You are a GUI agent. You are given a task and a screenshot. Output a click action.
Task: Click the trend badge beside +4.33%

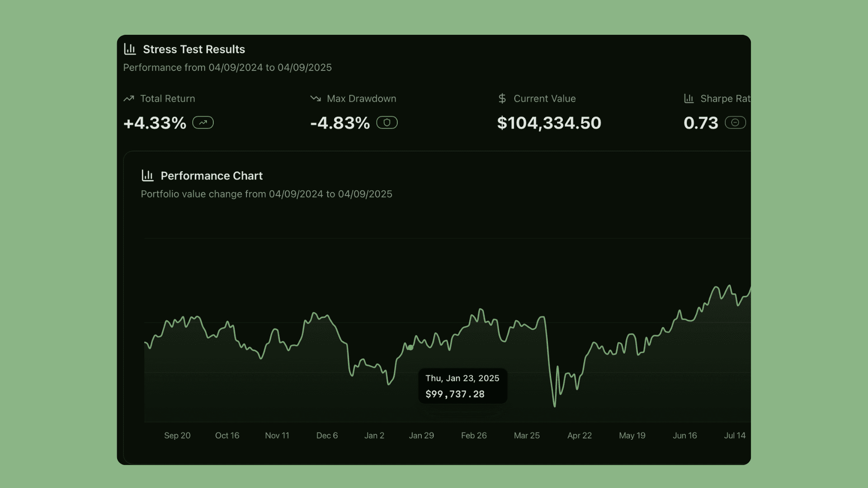[203, 122]
